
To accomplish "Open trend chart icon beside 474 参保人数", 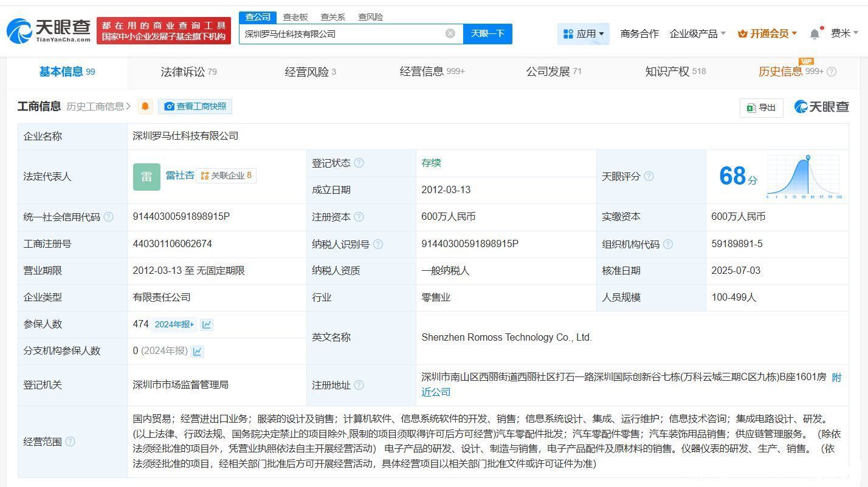I will pyautogui.click(x=207, y=324).
